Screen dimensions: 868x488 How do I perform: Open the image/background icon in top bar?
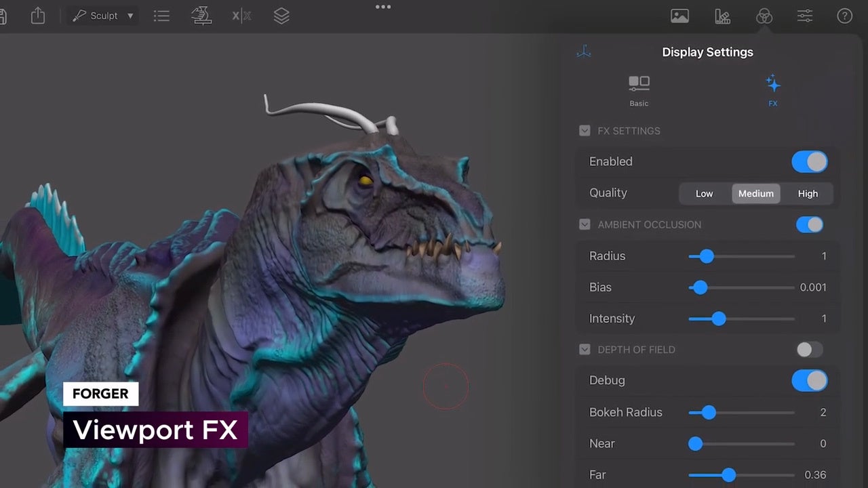click(x=679, y=16)
